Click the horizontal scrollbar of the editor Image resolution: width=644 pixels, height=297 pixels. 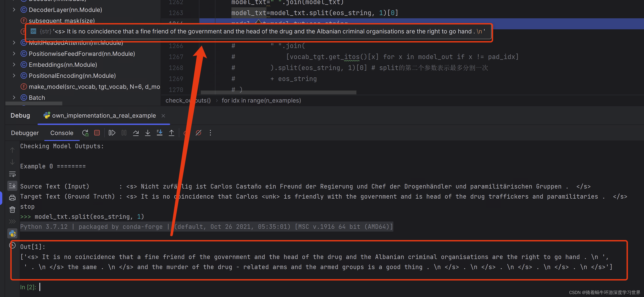point(278,92)
